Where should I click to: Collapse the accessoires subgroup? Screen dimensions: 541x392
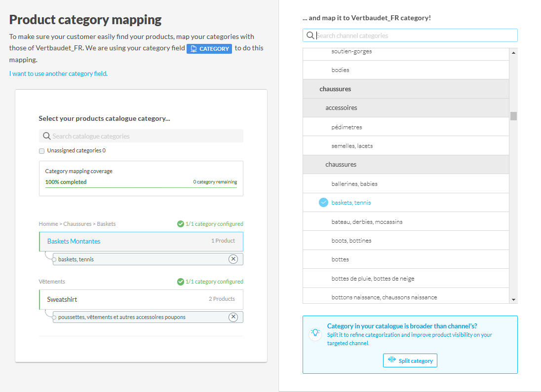[x=341, y=108]
